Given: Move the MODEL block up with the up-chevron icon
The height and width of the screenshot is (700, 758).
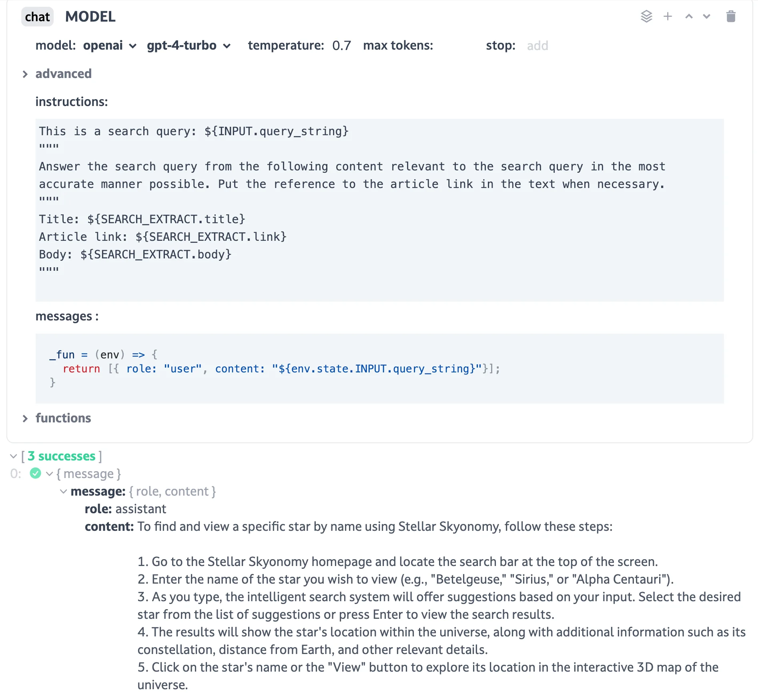Looking at the screenshot, I should (688, 16).
